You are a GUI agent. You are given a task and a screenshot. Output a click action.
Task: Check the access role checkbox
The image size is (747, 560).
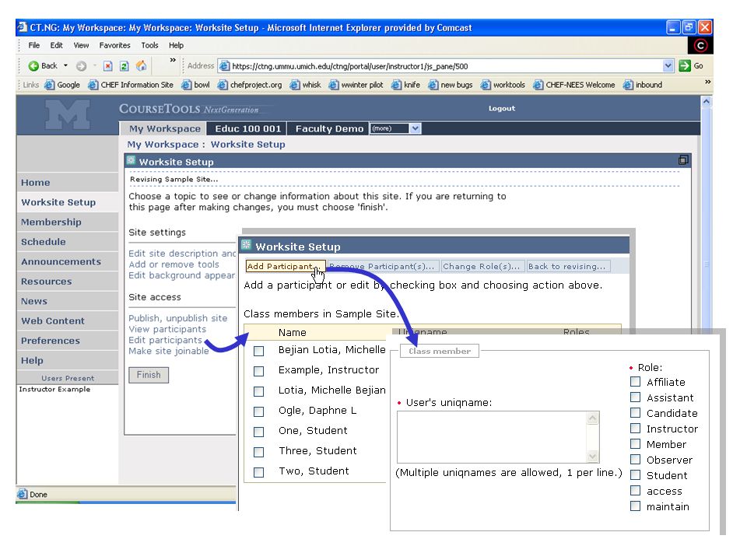(x=635, y=491)
